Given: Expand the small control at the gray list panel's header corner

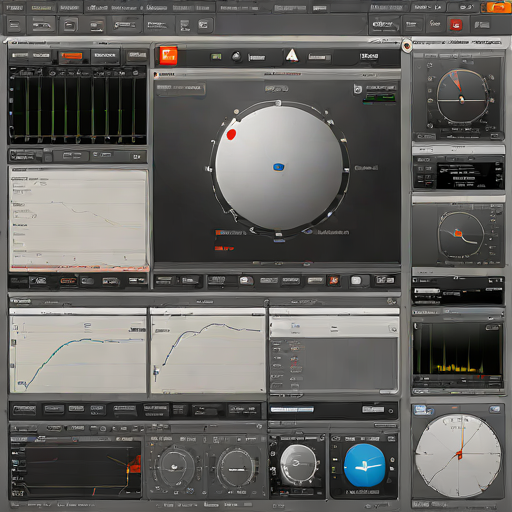Looking at the screenshot, I should [x=394, y=329].
